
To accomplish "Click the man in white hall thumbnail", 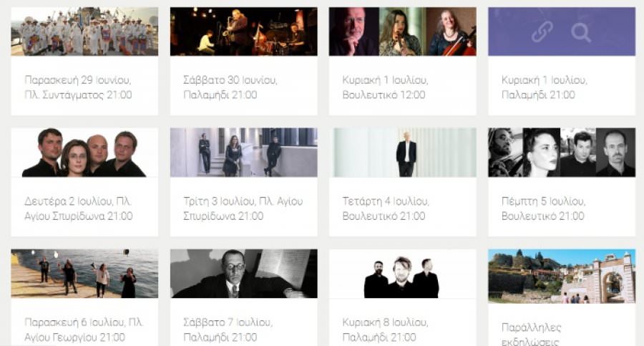I will [x=402, y=153].
